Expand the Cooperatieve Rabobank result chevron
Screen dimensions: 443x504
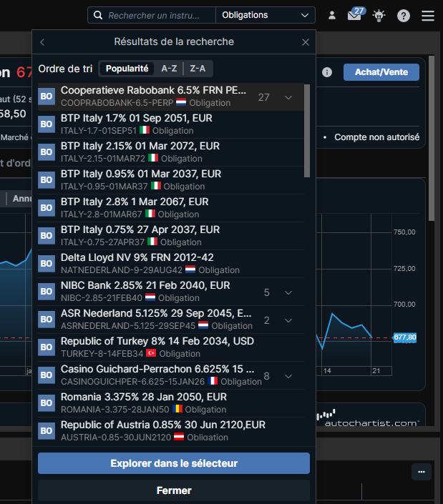tap(288, 97)
